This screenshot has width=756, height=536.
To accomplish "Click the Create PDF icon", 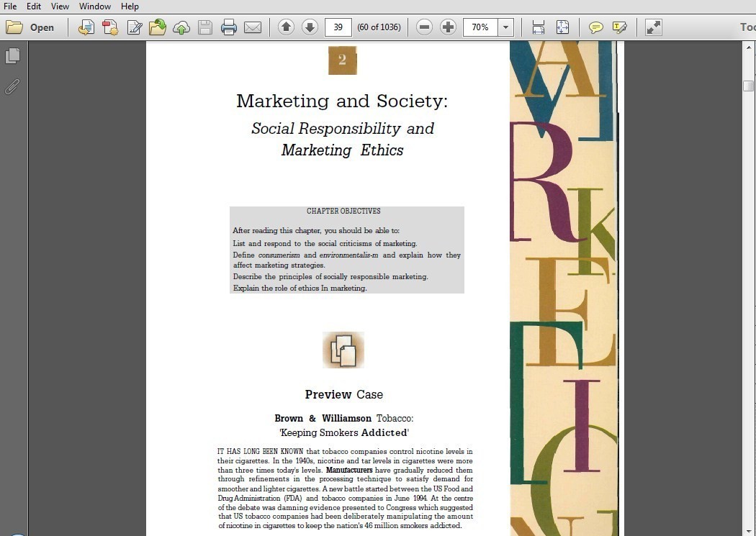I will click(110, 27).
